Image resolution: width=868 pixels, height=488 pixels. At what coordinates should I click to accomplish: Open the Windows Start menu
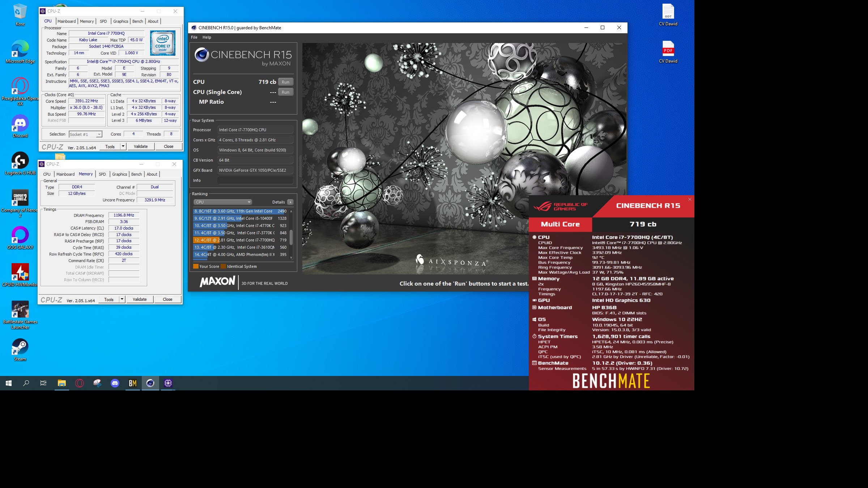[9, 383]
